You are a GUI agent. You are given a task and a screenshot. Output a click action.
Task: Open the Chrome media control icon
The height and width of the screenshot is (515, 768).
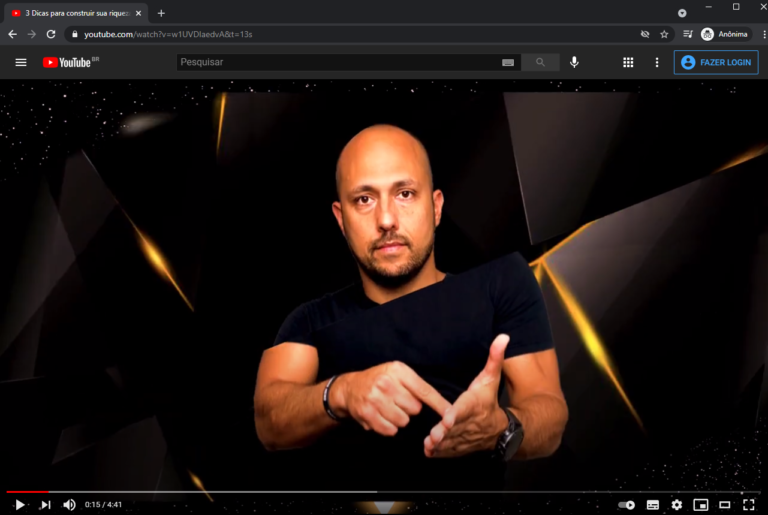[687, 34]
